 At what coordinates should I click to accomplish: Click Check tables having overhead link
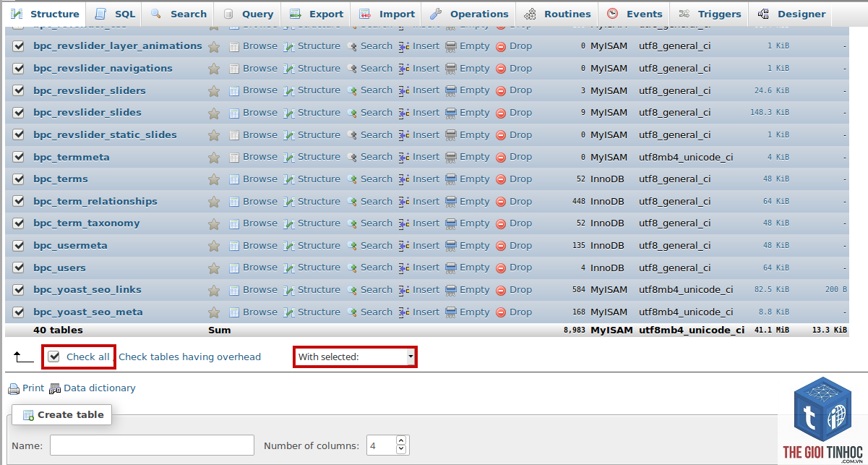[189, 357]
